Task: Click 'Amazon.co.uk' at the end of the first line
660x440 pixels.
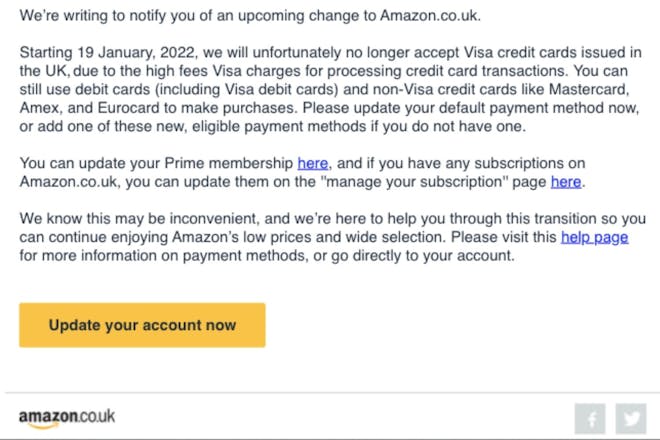Action: click(430, 16)
